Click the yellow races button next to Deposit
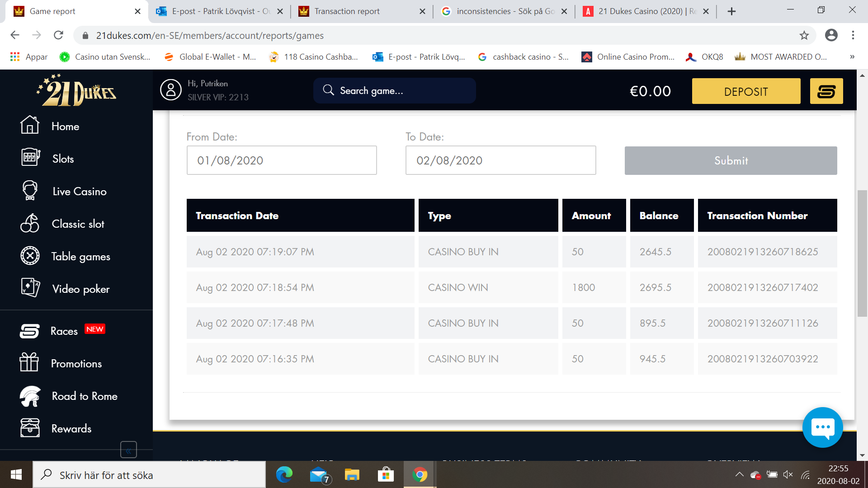 tap(826, 91)
